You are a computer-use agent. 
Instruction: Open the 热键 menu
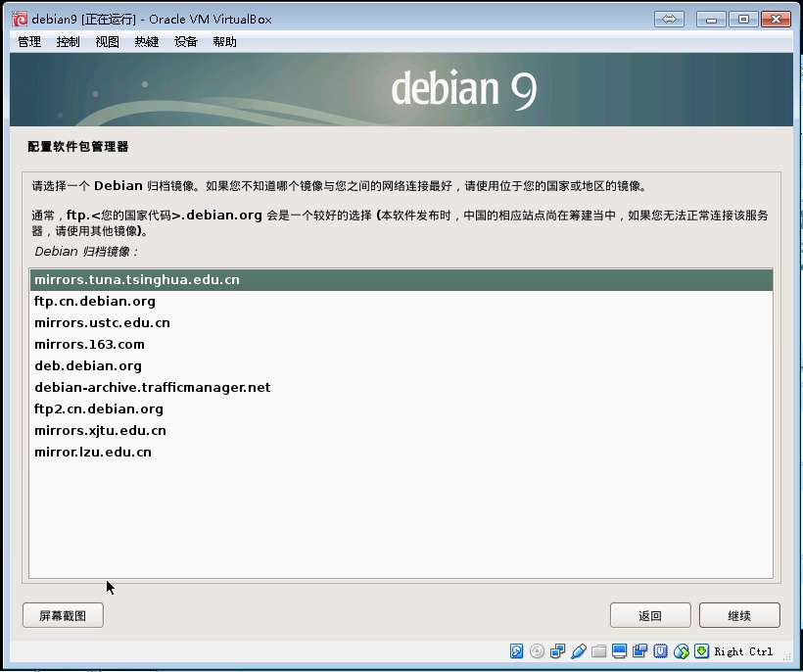click(147, 42)
